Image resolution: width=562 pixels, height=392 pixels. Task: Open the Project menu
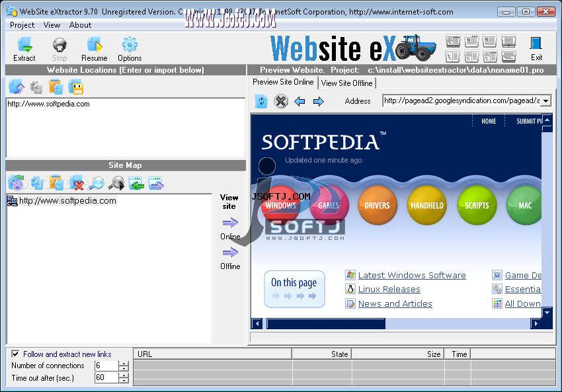(22, 25)
